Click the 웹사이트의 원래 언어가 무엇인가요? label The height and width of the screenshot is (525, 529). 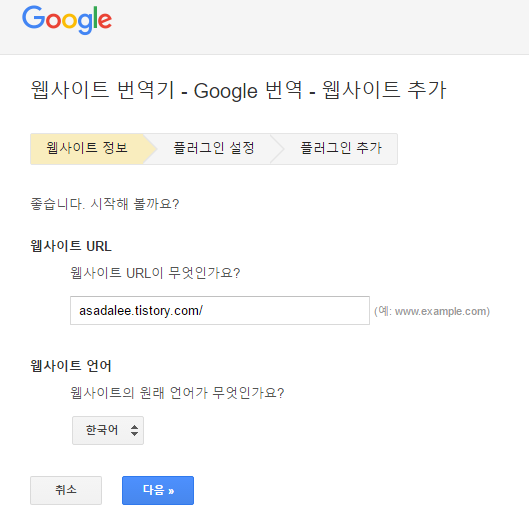177,393
